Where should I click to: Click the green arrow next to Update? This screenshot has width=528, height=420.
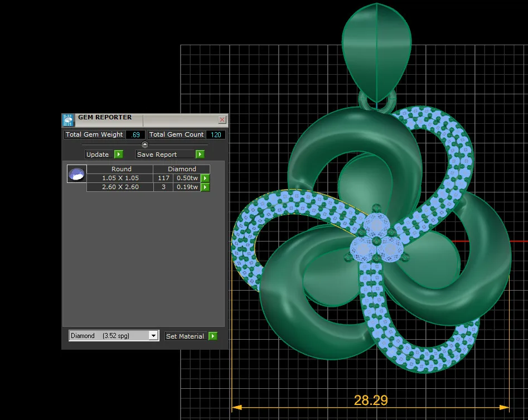pyautogui.click(x=119, y=155)
